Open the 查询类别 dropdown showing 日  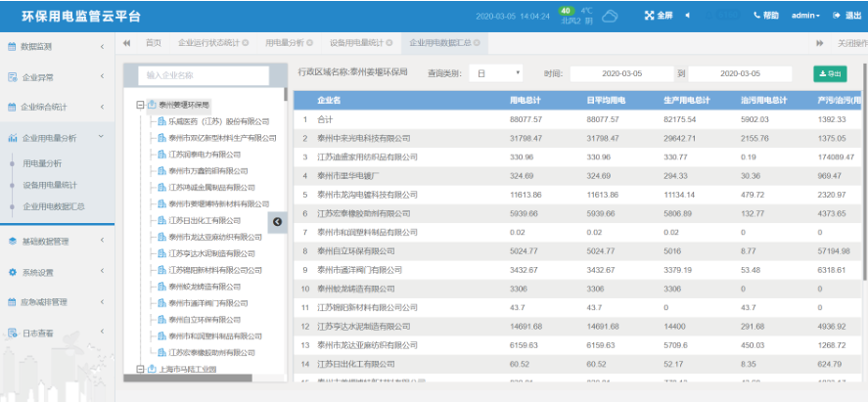495,73
